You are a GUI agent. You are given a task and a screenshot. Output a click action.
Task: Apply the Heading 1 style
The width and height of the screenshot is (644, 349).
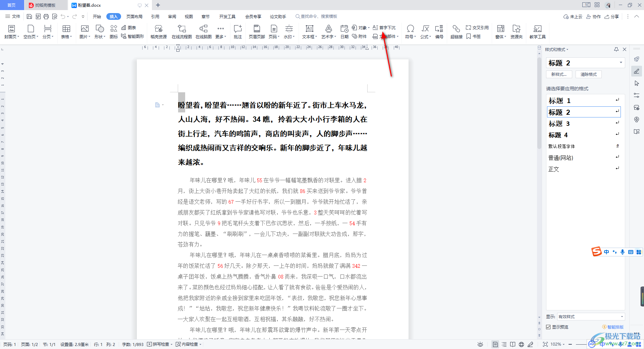tap(584, 101)
